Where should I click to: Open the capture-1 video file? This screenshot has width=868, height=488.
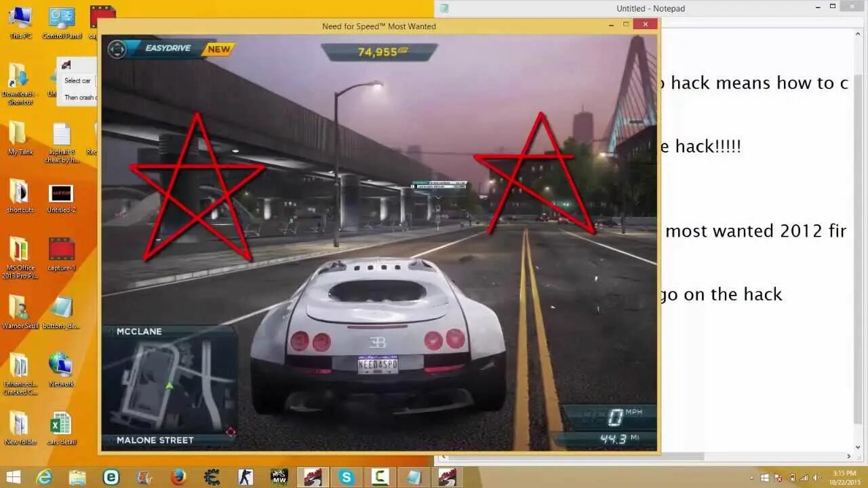pyautogui.click(x=62, y=254)
